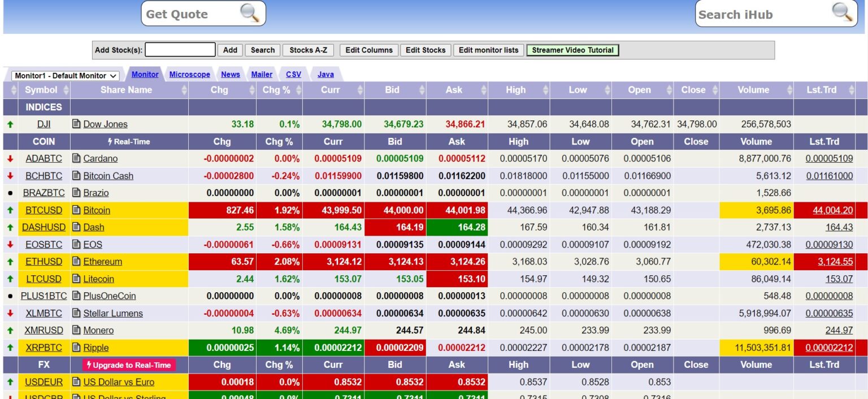Open the Streamer Video Tutorial
The height and width of the screenshot is (399, 868).
(x=572, y=50)
